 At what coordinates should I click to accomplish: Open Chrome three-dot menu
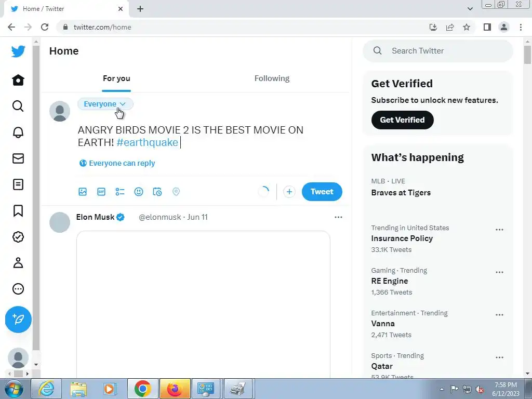[x=521, y=27]
